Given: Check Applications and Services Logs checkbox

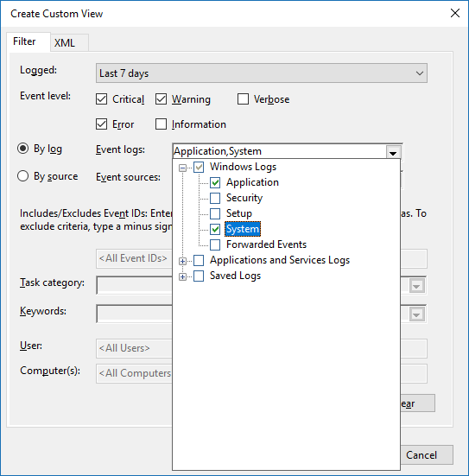Looking at the screenshot, I should coord(199,260).
